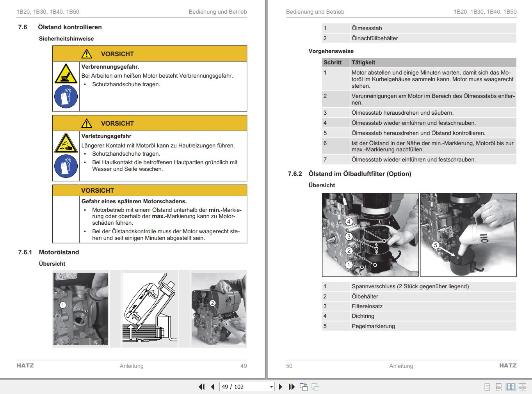Click the greyed split-window icon
Image resolution: width=532 pixels, height=394 pixels.
click(x=315, y=387)
